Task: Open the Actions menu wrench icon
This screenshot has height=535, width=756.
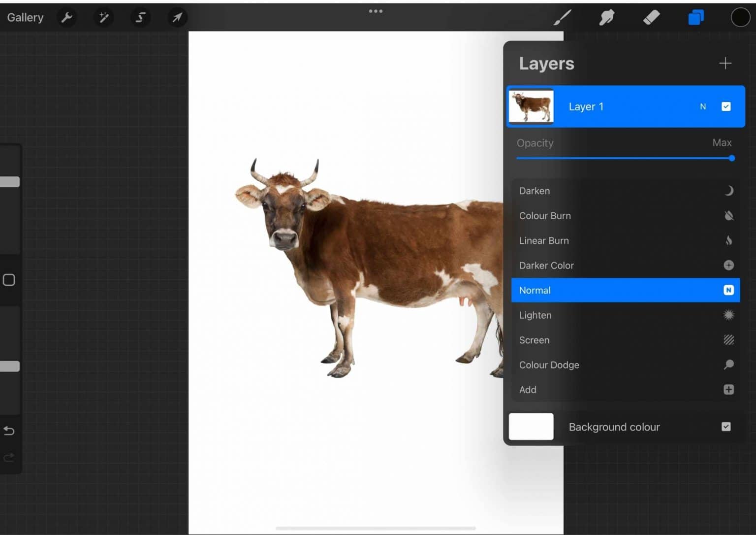Action: [x=67, y=17]
